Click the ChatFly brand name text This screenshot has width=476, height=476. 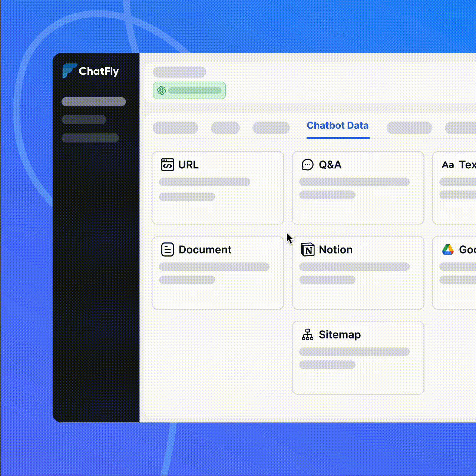pos(99,71)
